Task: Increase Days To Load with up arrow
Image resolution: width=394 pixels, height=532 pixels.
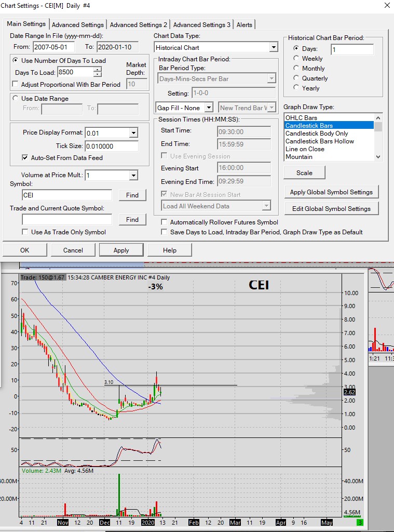Action: [97, 70]
